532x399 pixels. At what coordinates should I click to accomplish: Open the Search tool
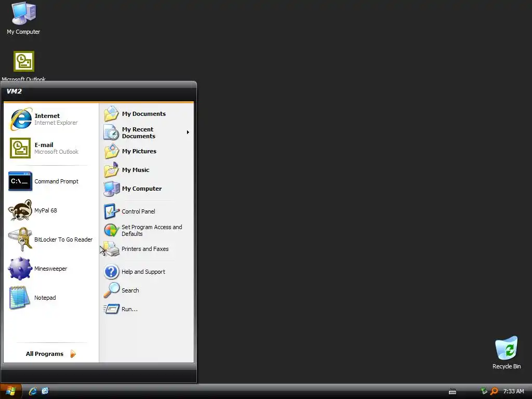147,290
